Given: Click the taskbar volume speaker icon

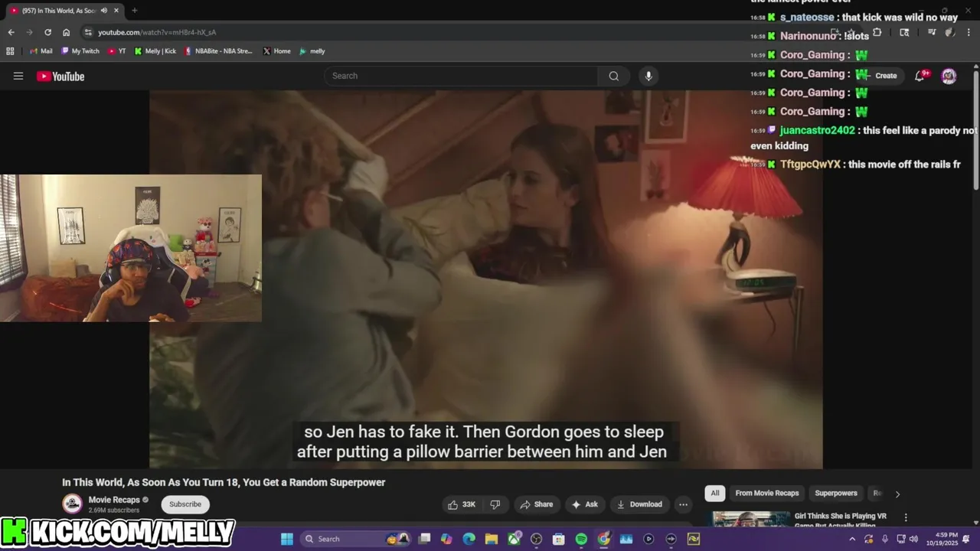Looking at the screenshot, I should pyautogui.click(x=913, y=539).
